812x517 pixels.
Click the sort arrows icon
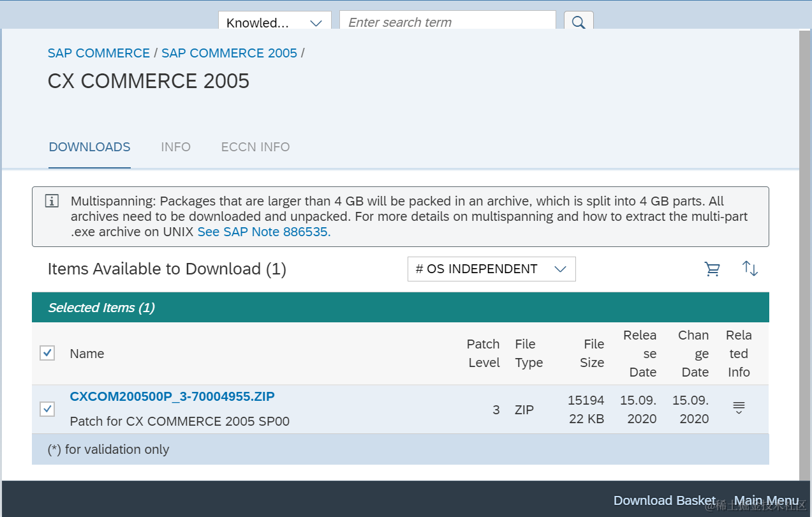point(750,269)
